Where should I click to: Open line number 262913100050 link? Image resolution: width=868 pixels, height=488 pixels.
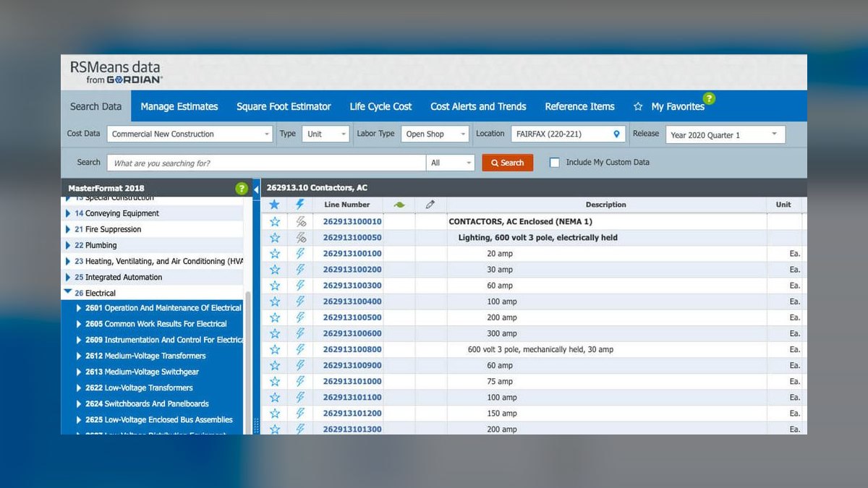point(352,238)
